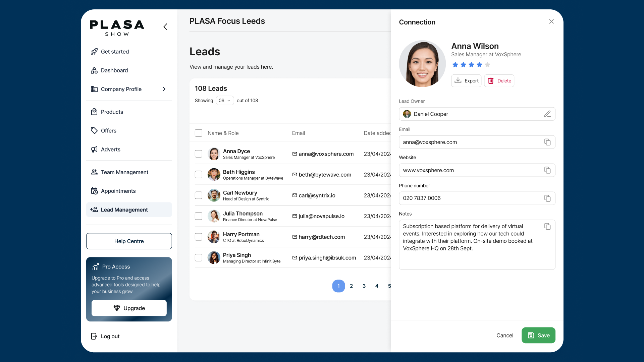Tick the checkbox for Anna Dyce

[x=199, y=154]
